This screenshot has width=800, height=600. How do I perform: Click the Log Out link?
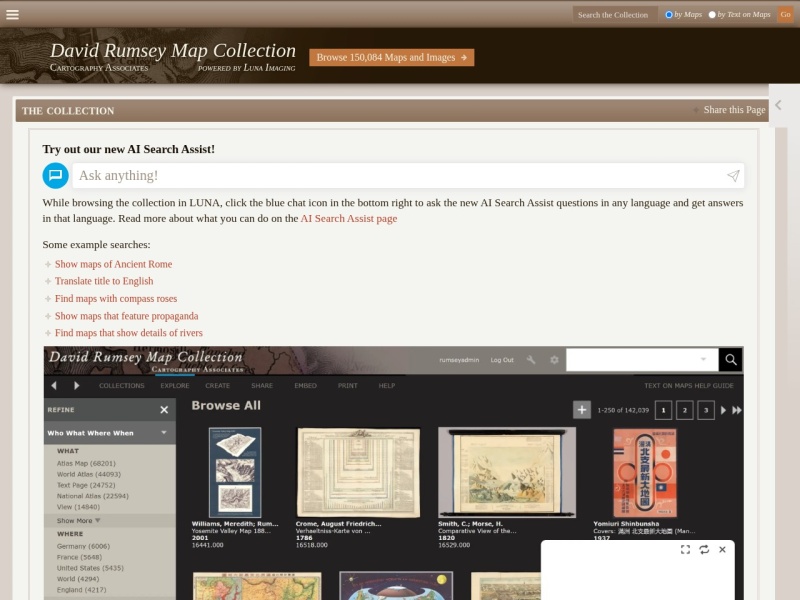502,360
